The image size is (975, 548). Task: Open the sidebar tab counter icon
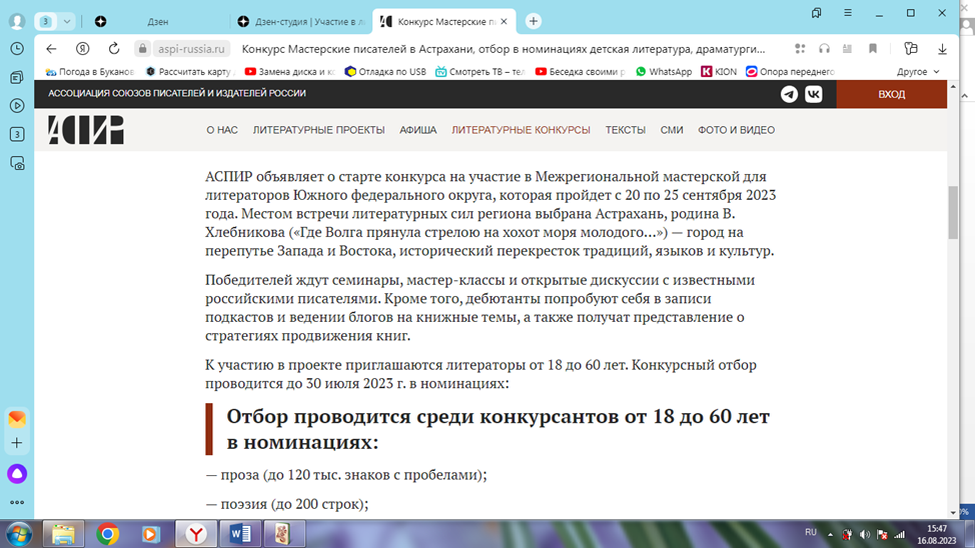17,134
